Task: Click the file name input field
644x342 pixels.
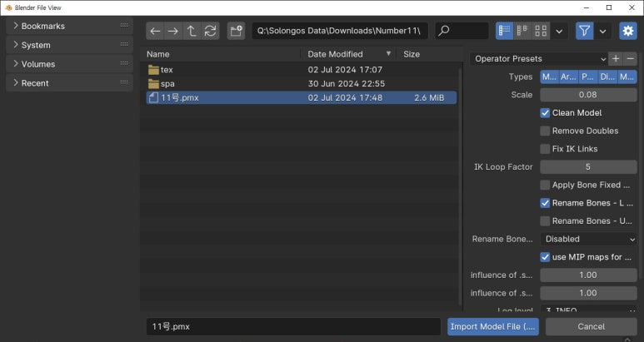Action: tap(293, 327)
